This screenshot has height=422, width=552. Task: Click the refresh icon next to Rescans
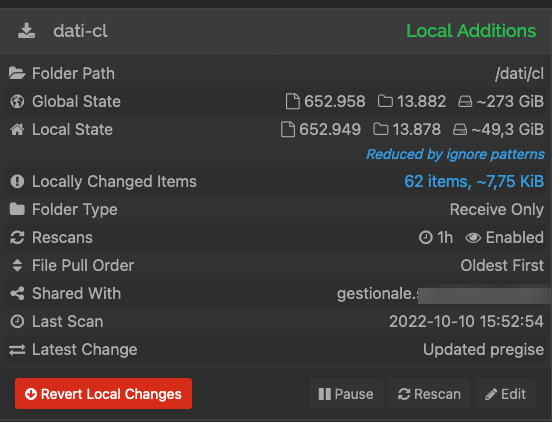coord(17,237)
